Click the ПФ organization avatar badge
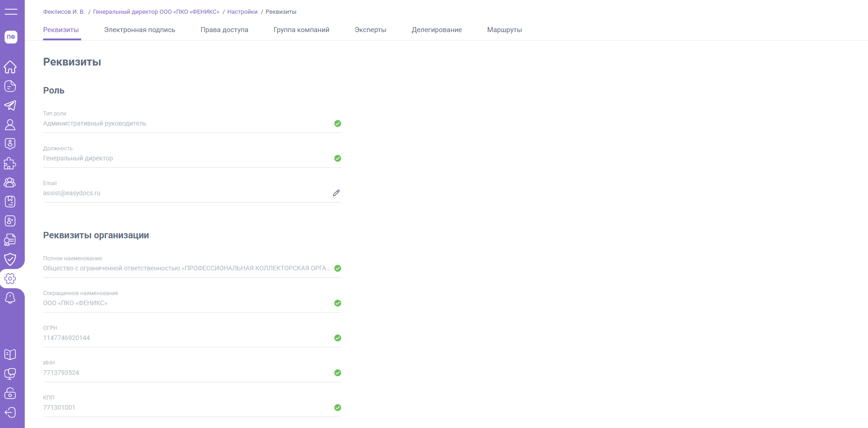This screenshot has height=428, width=868. pos(11,37)
